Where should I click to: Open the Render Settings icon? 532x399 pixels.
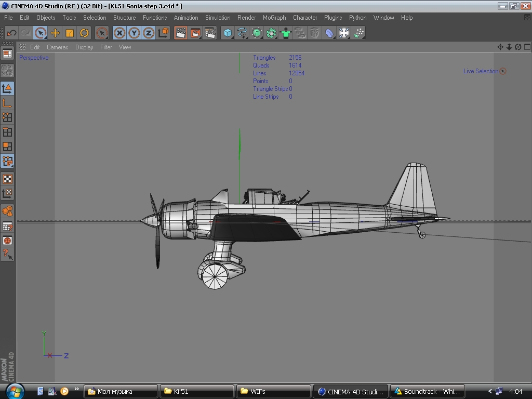point(210,33)
